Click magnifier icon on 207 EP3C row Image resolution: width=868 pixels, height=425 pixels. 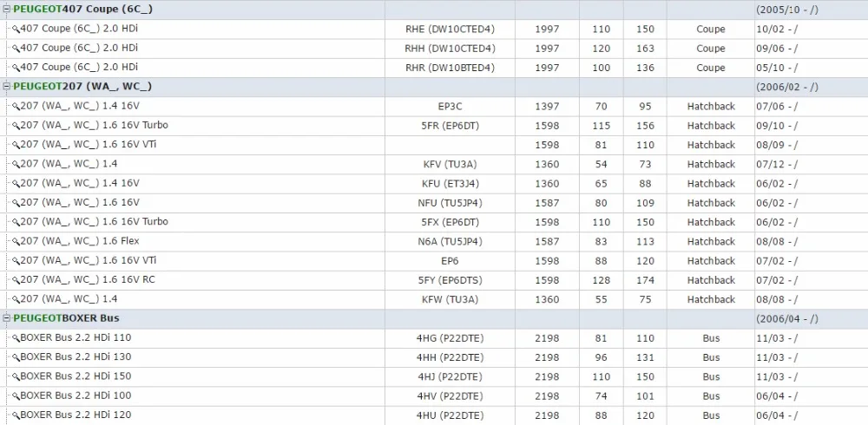tap(16, 106)
